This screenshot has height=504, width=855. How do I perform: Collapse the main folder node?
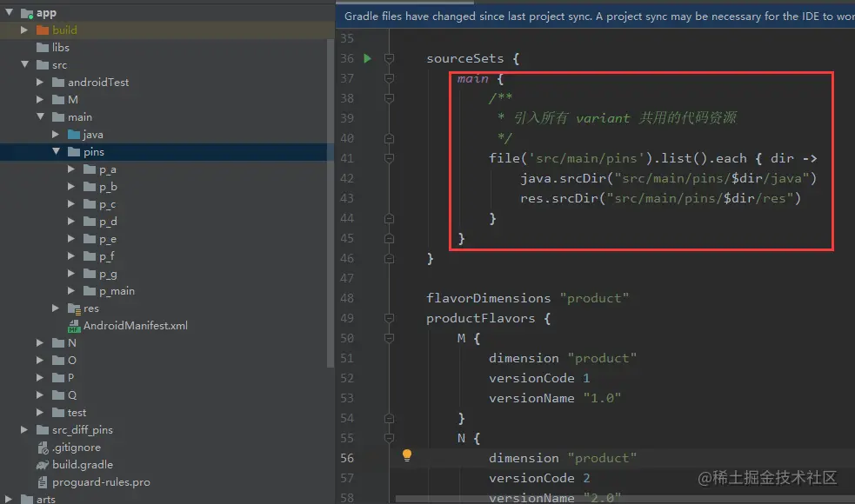41,116
